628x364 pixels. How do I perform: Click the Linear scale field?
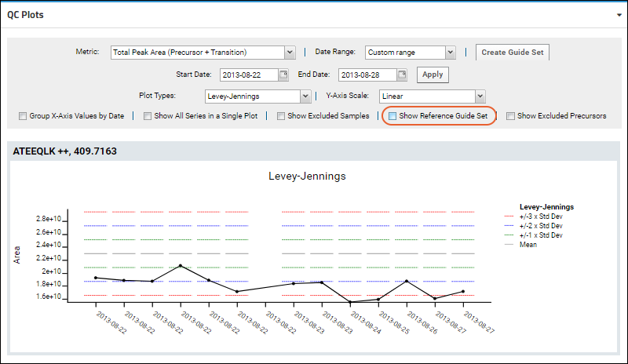(x=427, y=96)
